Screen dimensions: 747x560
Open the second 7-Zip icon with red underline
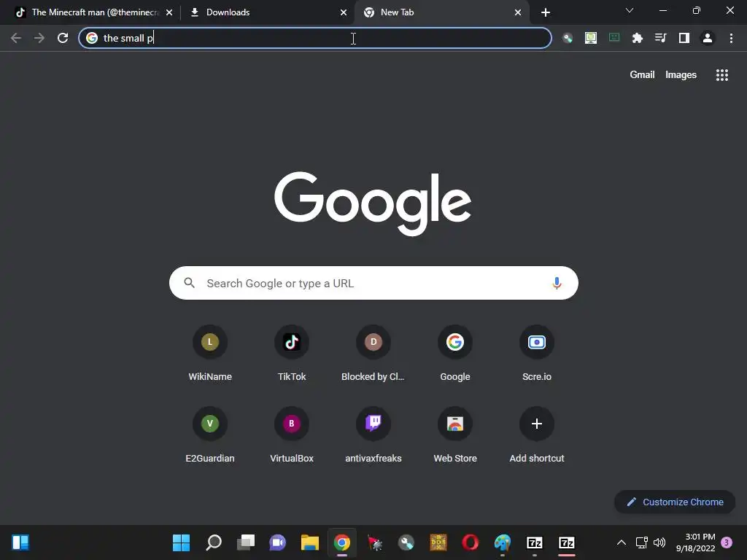pyautogui.click(x=566, y=542)
